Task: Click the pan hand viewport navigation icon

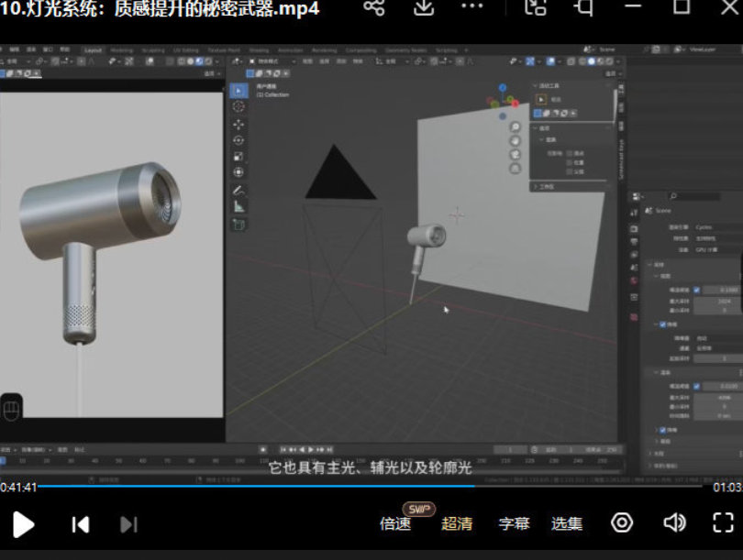Action: [516, 141]
